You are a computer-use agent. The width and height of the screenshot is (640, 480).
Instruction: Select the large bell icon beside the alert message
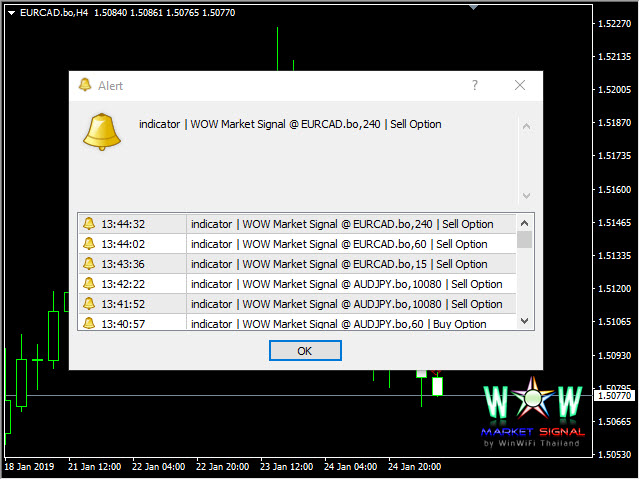pos(102,132)
